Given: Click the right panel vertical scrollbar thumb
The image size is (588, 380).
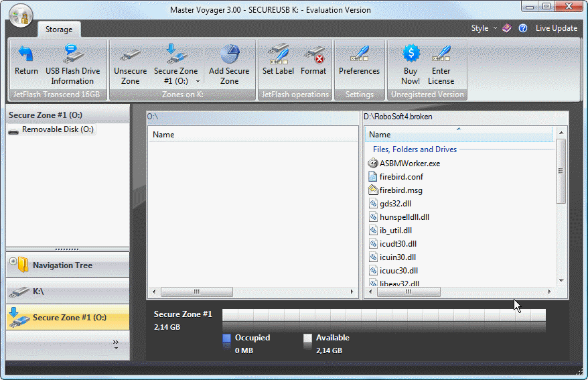Looking at the screenshot, I should pos(561,171).
